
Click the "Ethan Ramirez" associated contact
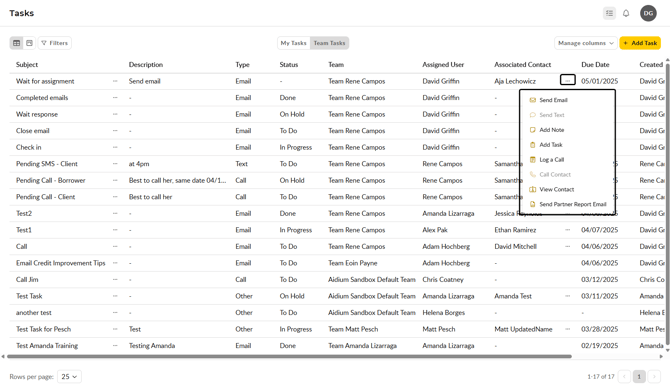pos(515,230)
